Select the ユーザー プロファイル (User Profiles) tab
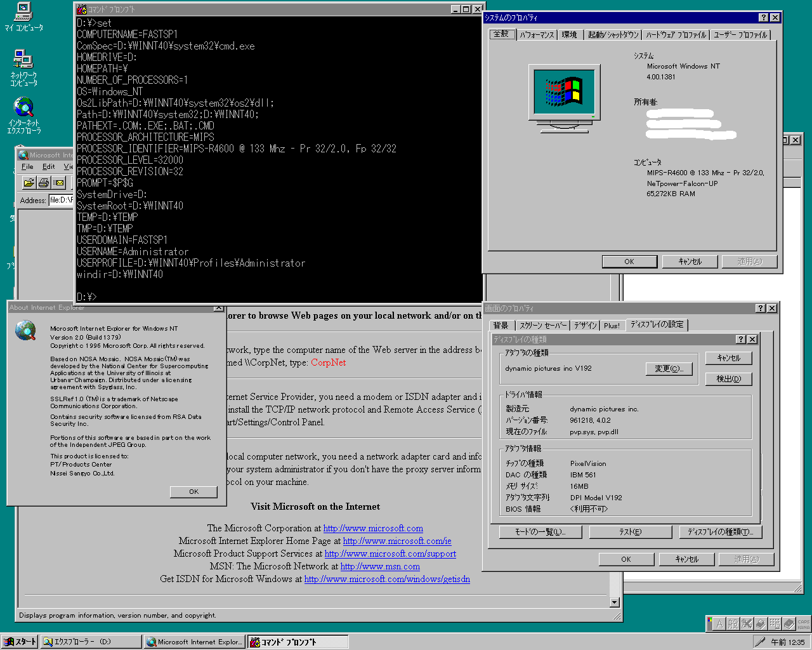The width and height of the screenshot is (812, 650). point(740,35)
